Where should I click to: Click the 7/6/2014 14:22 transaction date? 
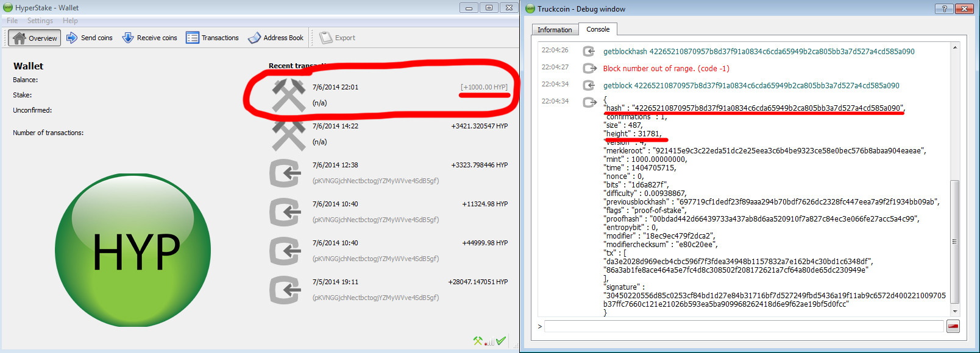[x=335, y=126]
